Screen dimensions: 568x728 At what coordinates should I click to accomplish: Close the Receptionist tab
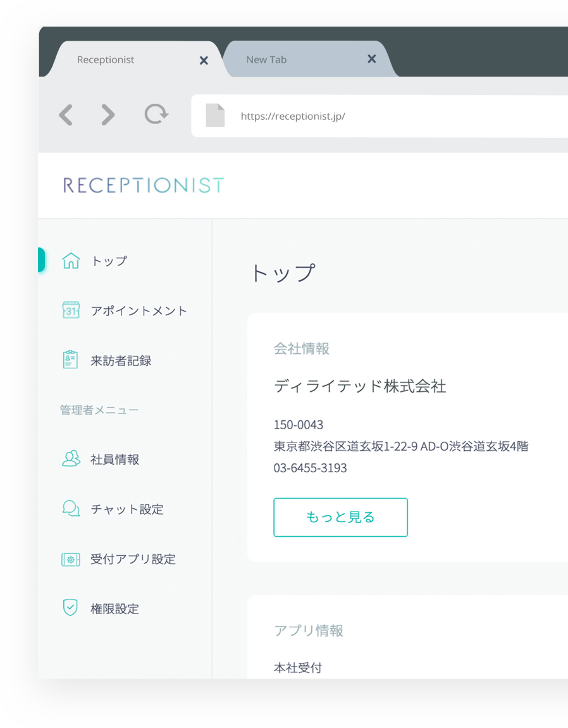pyautogui.click(x=204, y=60)
